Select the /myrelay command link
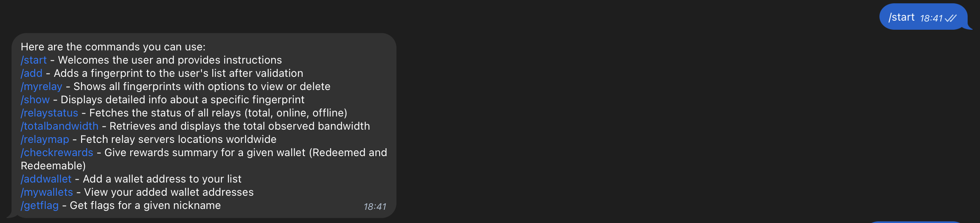980x223 pixels. coord(42,87)
